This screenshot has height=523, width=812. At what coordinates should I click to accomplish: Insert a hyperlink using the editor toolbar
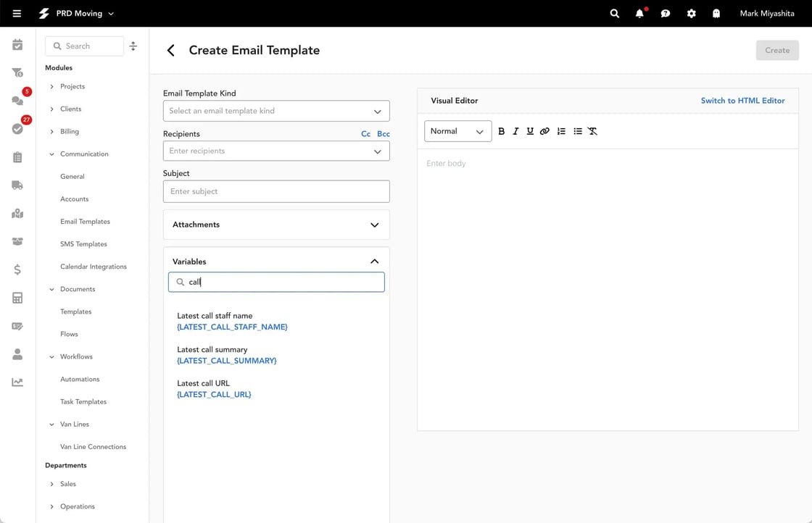[x=544, y=131]
